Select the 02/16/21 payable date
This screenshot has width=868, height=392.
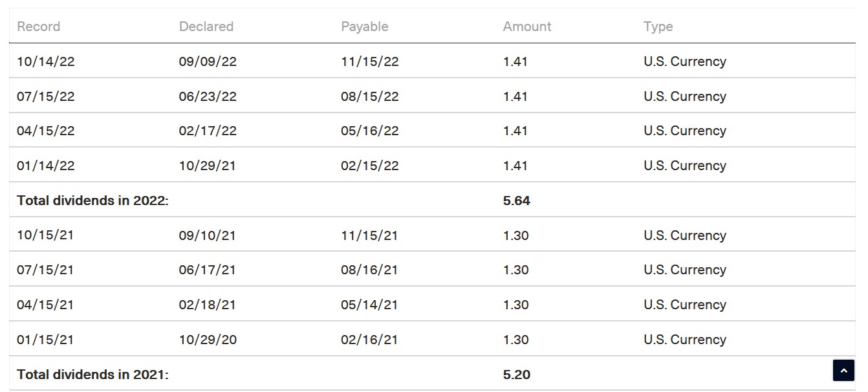(x=369, y=340)
